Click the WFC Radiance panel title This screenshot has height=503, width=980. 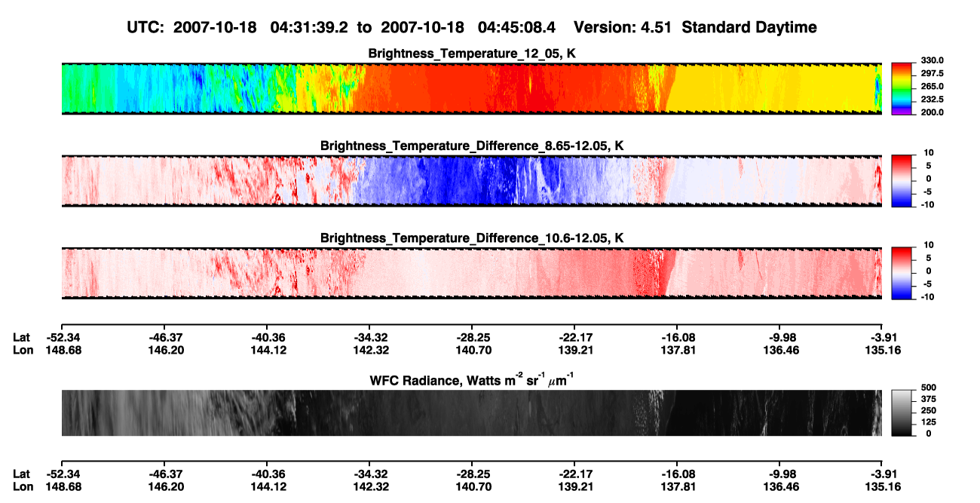click(472, 381)
